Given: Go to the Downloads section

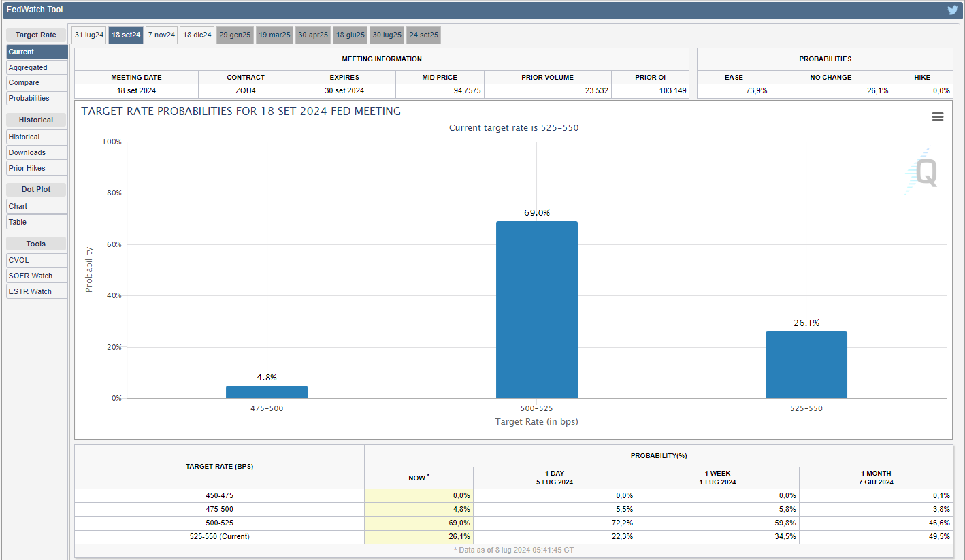Looking at the screenshot, I should click(37, 152).
